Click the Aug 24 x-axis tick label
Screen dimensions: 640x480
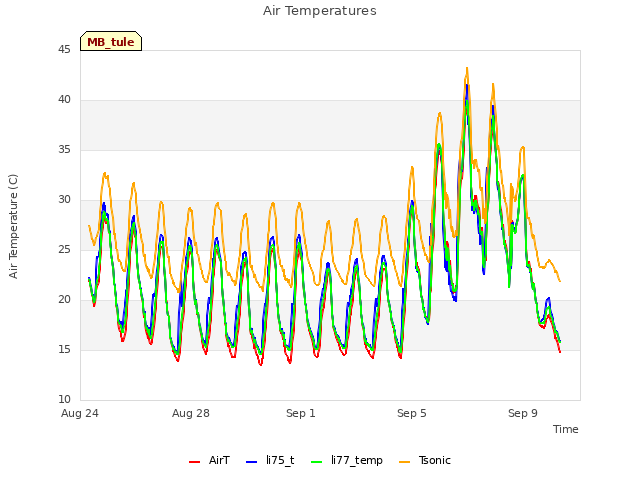[x=80, y=413]
